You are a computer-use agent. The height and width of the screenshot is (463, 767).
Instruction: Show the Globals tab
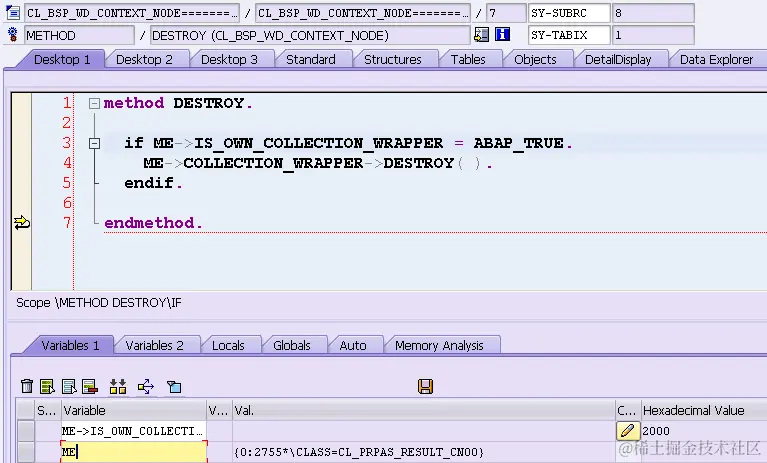pos(292,346)
